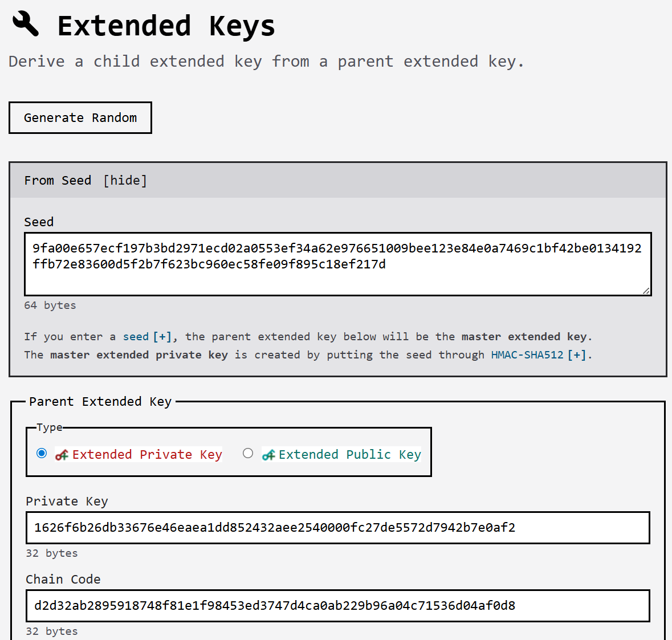Click the Extended Private Key label text
672x640 pixels.
(x=146, y=455)
